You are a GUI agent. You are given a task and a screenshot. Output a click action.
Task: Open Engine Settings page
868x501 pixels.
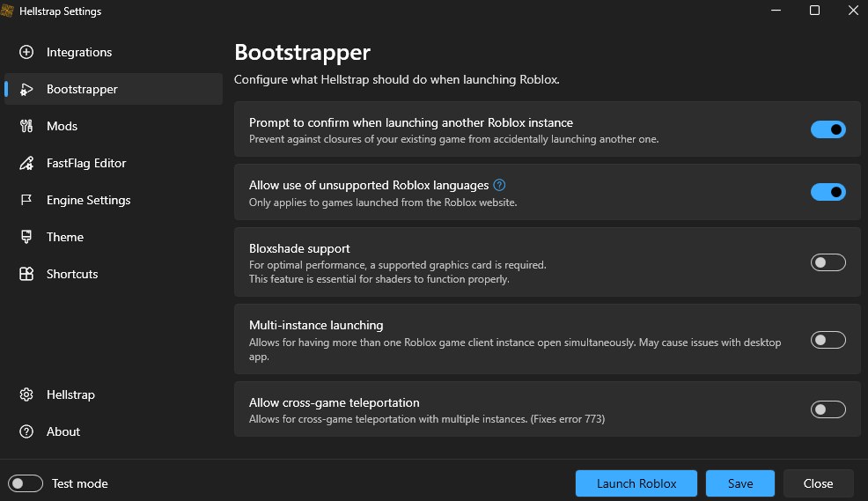114,200
